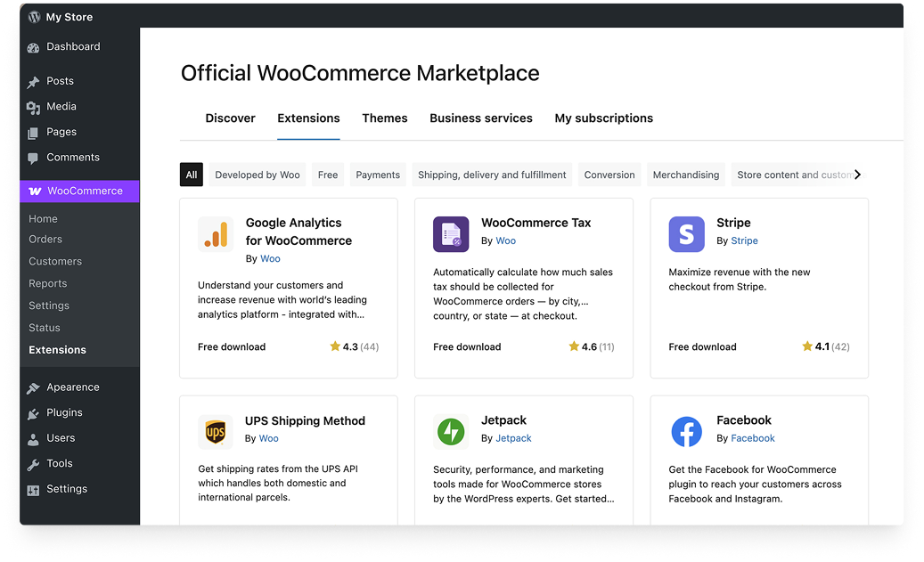Click Free download under Stripe
The height and width of the screenshot is (562, 924).
click(x=702, y=346)
